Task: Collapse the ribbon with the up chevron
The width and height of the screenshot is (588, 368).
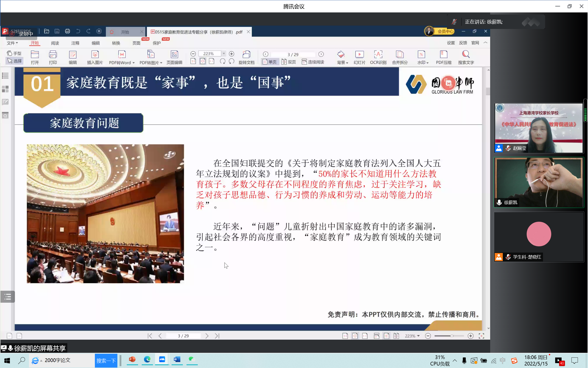Action: point(485,43)
